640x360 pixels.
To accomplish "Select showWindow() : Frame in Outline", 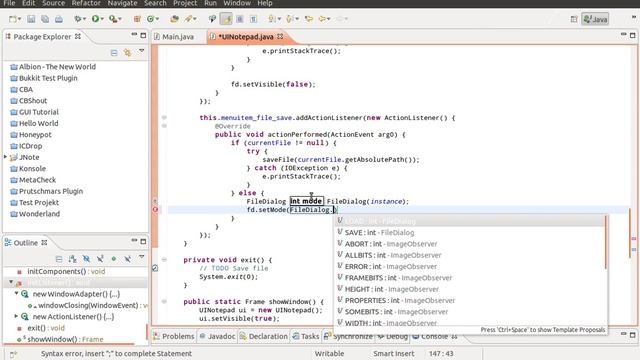I will [60, 339].
